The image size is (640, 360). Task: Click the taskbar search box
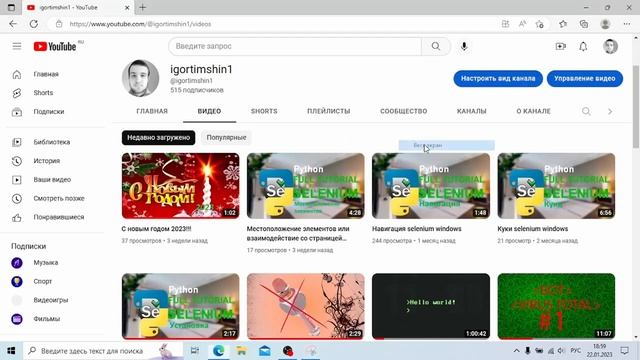[103, 351]
